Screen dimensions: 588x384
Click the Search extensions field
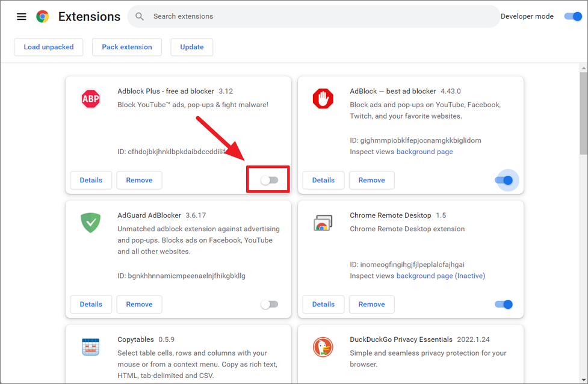pos(319,17)
